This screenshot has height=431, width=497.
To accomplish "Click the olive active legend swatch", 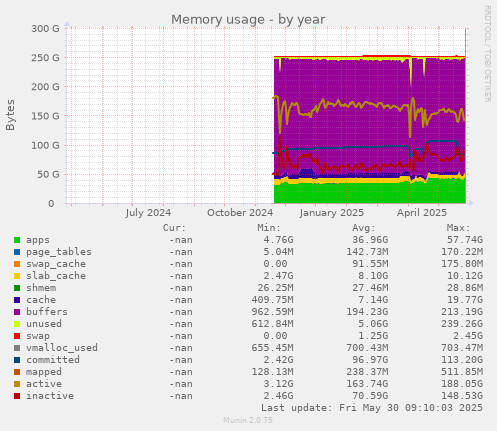I will coord(17,384).
